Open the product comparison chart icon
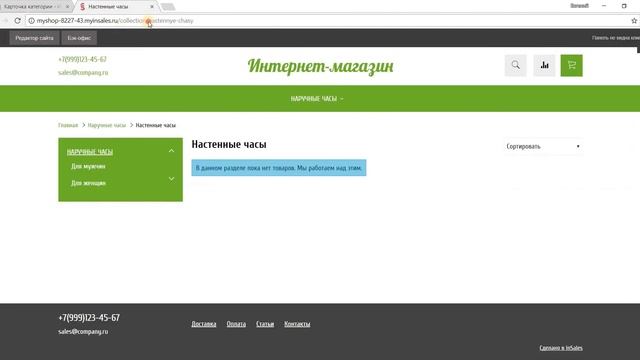This screenshot has width=640, height=360. coord(544,65)
